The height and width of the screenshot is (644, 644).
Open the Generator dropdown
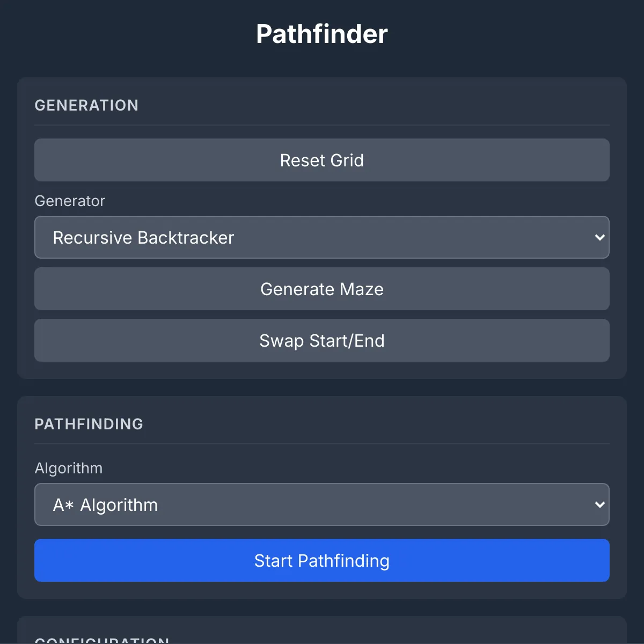[321, 237]
